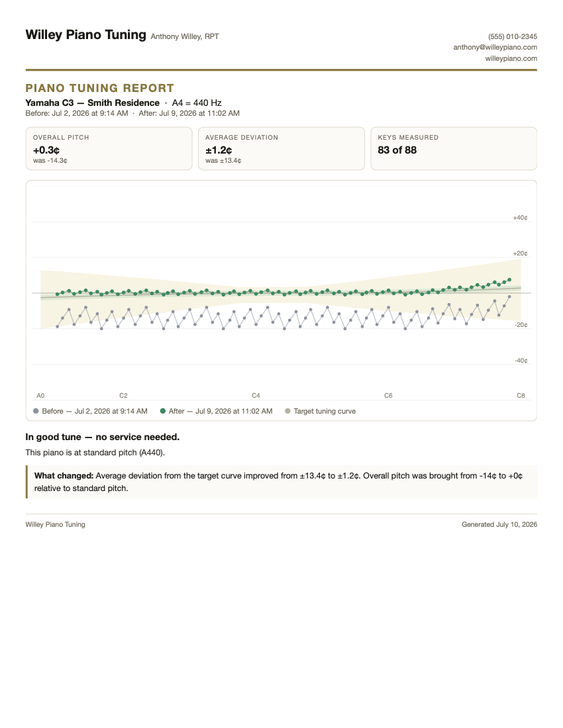Click the was -14.3¢ value
The height and width of the screenshot is (728, 563).
pos(50,161)
